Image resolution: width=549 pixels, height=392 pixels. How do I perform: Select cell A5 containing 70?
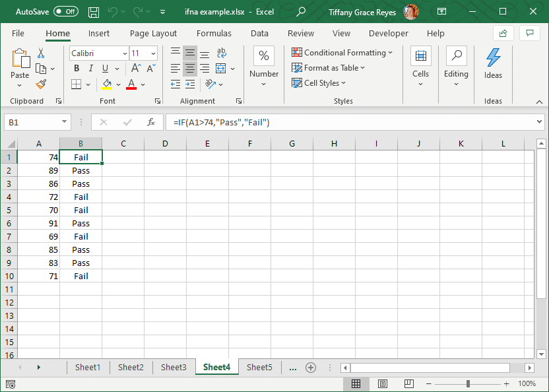(39, 210)
